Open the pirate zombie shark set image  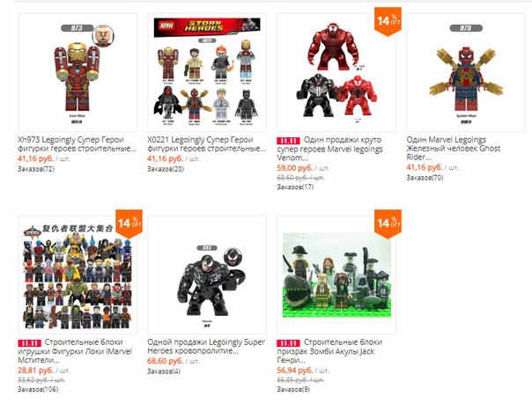(x=336, y=275)
